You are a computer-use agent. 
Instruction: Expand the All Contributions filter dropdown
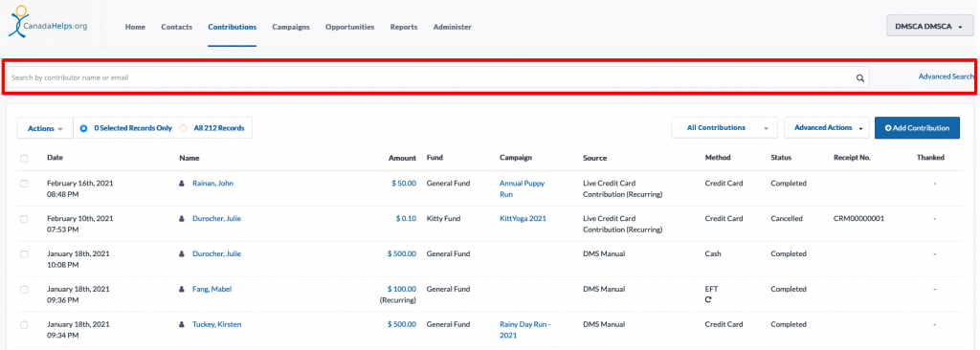(x=724, y=127)
